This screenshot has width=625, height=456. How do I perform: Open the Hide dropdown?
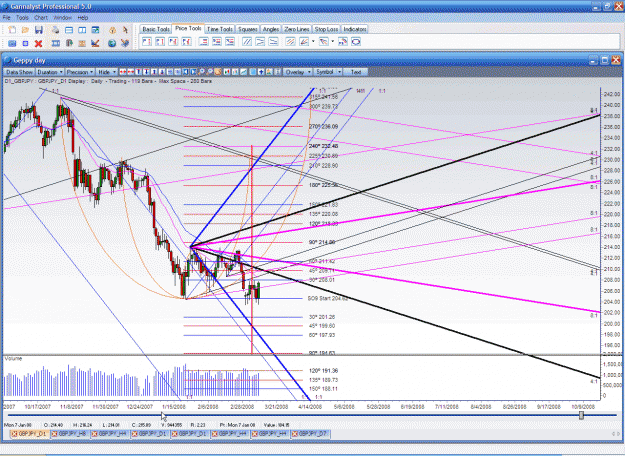tap(106, 72)
